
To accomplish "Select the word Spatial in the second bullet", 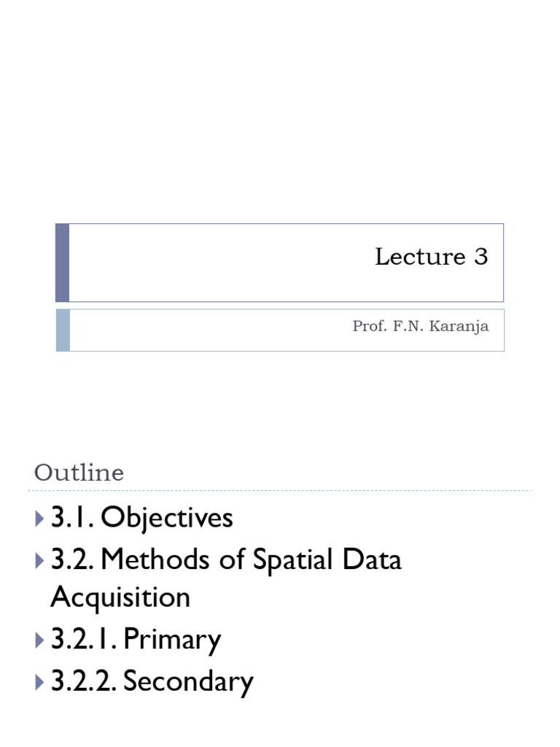I will 289,560.
